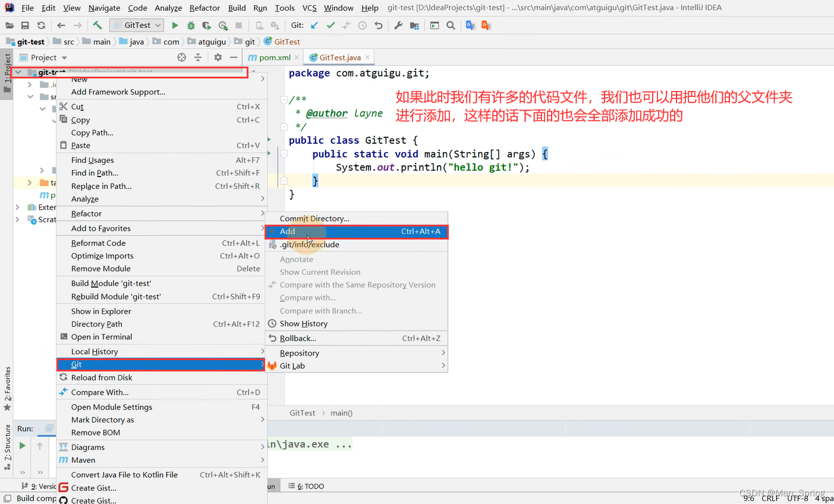The width and height of the screenshot is (834, 504).
Task: Select Show History in Git submenu
Action: coord(357,323)
